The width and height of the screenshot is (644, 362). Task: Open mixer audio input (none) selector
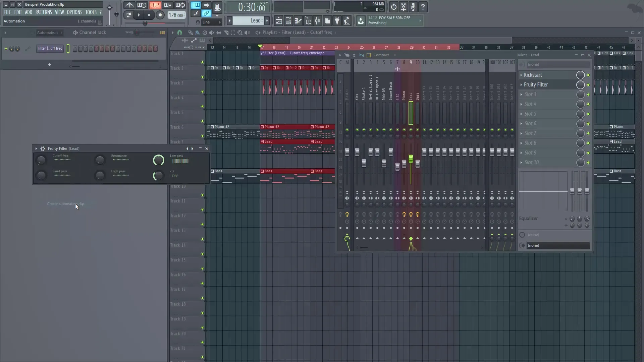(558, 64)
